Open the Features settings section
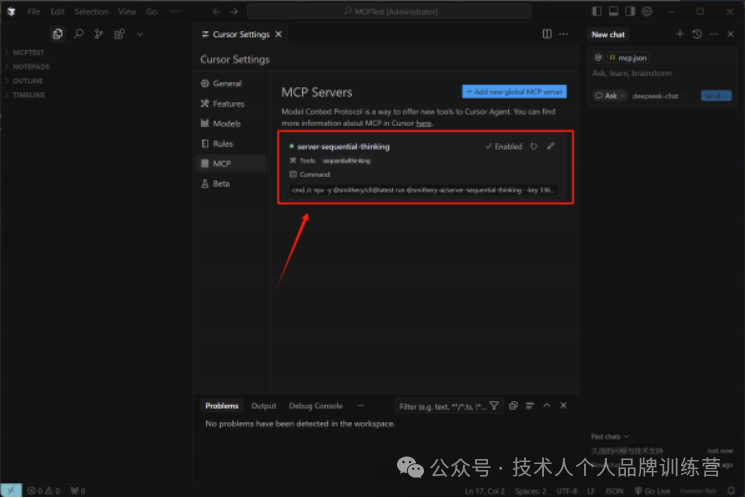 pyautogui.click(x=229, y=104)
